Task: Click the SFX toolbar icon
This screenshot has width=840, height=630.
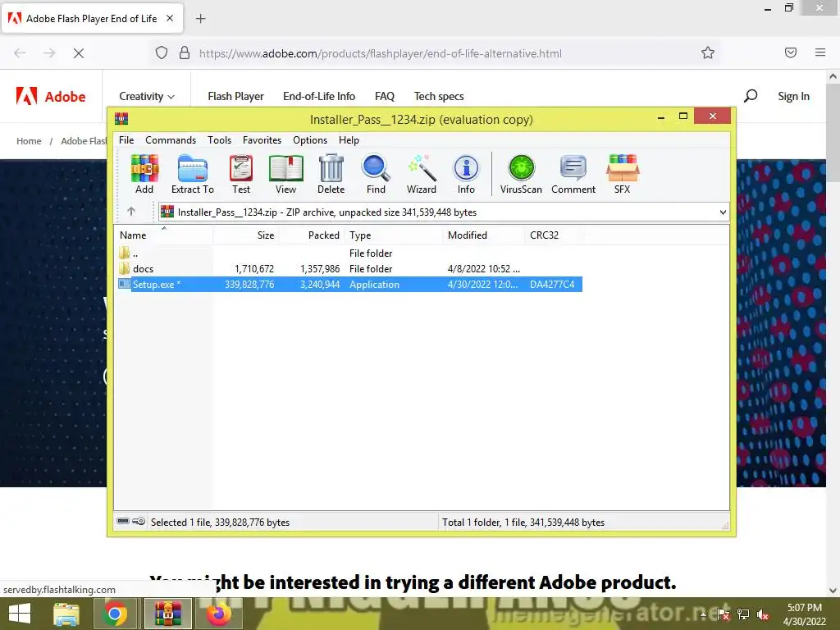Action: tap(623, 174)
